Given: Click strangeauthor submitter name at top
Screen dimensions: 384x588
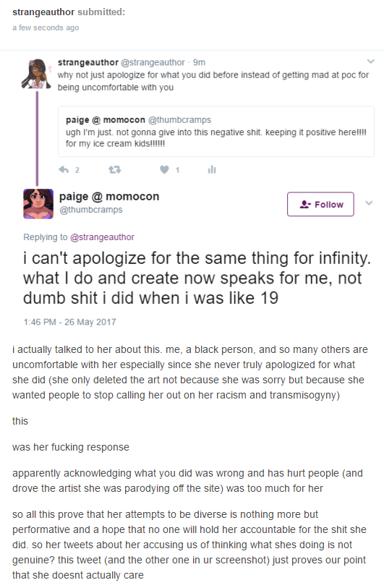Looking at the screenshot, I should 43,12.
